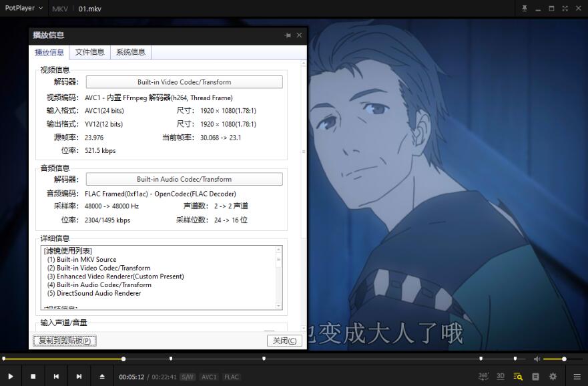Open the playlist search/chapter icon
This screenshot has height=386, width=588.
tap(518, 377)
